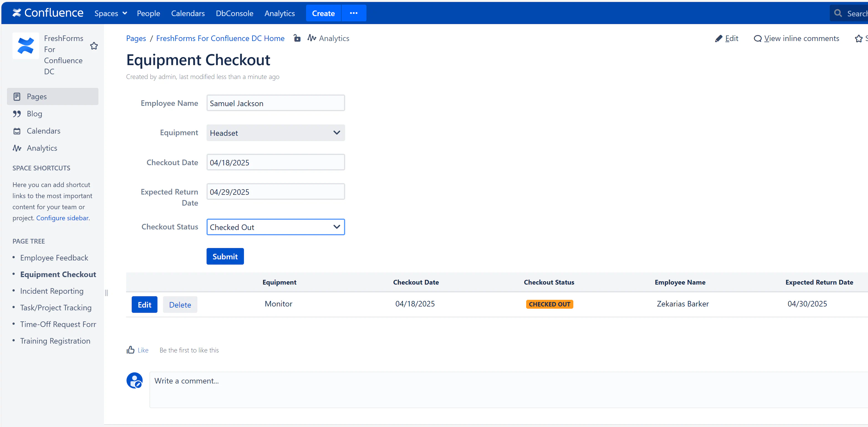Submit the equipment checkout form
Screen dimensions: 868x427
tap(225, 256)
